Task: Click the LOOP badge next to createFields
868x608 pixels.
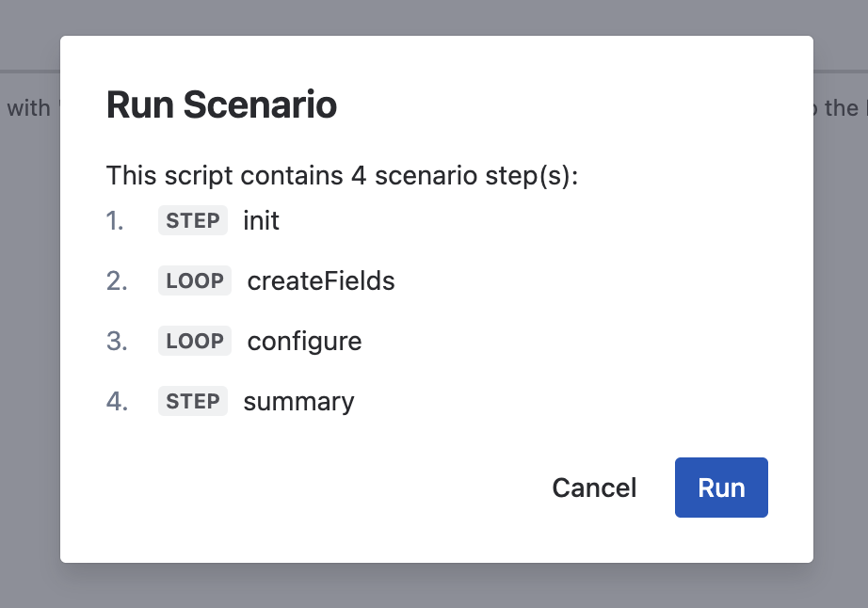Action: pyautogui.click(x=195, y=280)
